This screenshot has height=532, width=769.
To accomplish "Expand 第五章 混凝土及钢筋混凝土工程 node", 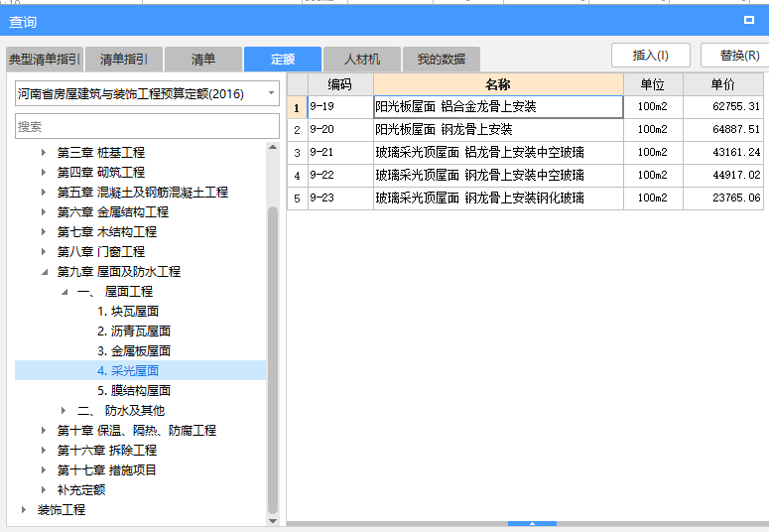I will point(43,193).
